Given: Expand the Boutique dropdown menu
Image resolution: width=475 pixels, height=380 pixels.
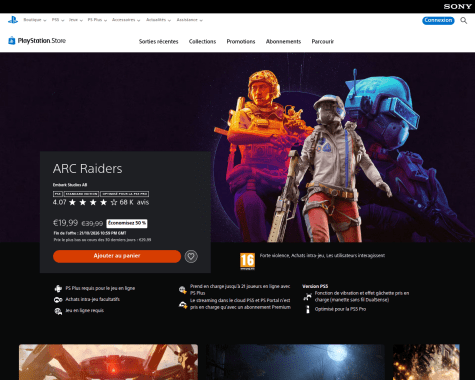Looking at the screenshot, I should pos(35,20).
